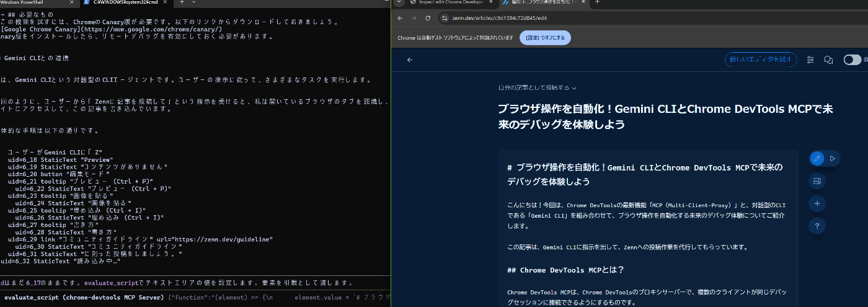The width and height of the screenshot is (868, 307).
Task: Click uid=6_19 StaticText terminal line
Action: pyautogui.click(x=88, y=167)
